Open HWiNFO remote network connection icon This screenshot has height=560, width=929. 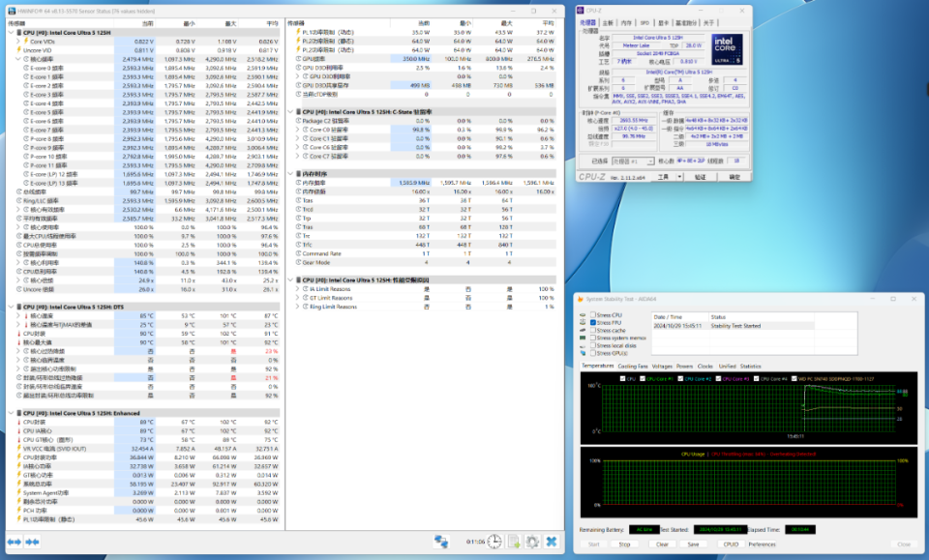coord(441,541)
